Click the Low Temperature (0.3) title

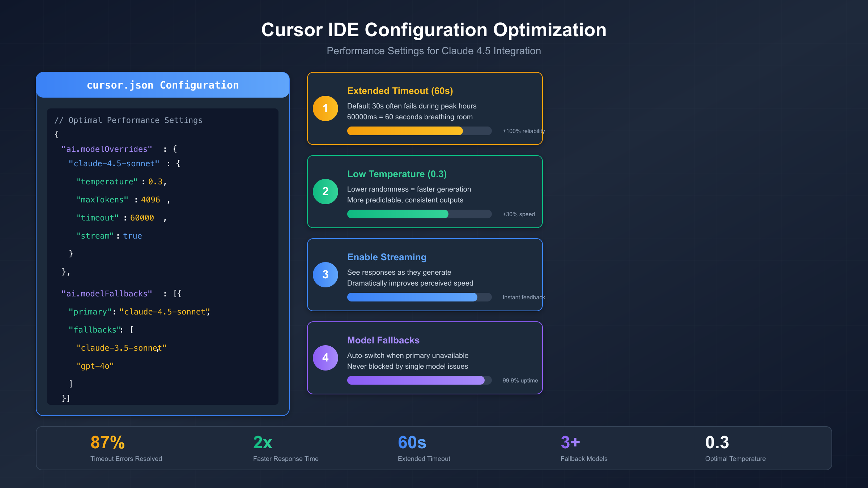[x=397, y=174]
